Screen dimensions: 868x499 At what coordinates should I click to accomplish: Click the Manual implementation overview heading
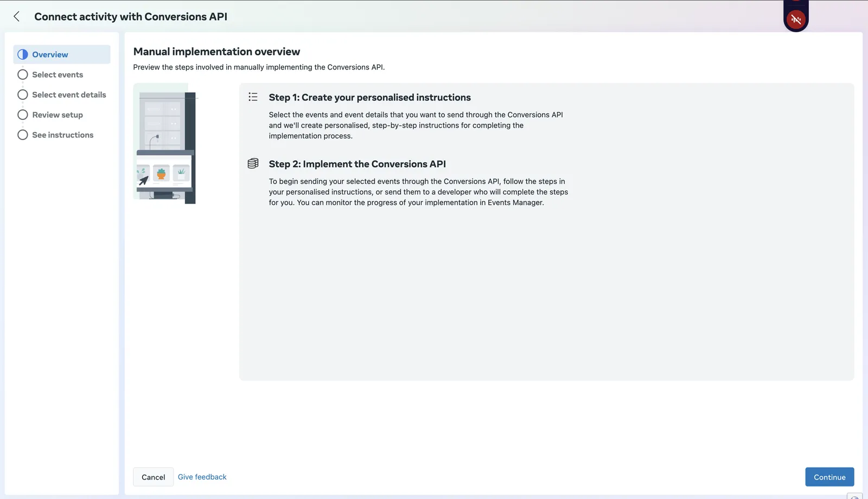point(216,52)
